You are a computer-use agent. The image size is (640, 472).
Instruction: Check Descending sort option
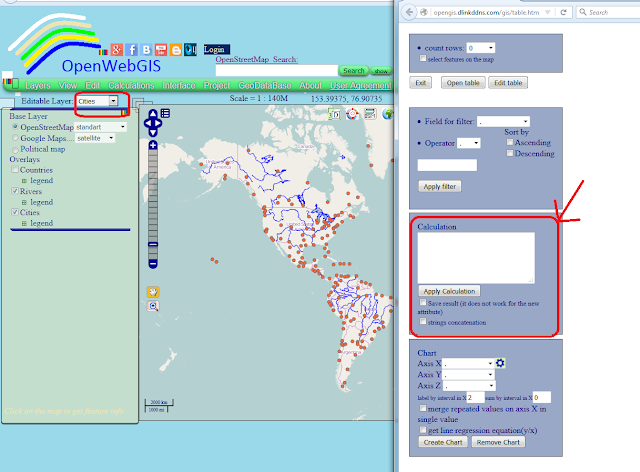point(510,153)
